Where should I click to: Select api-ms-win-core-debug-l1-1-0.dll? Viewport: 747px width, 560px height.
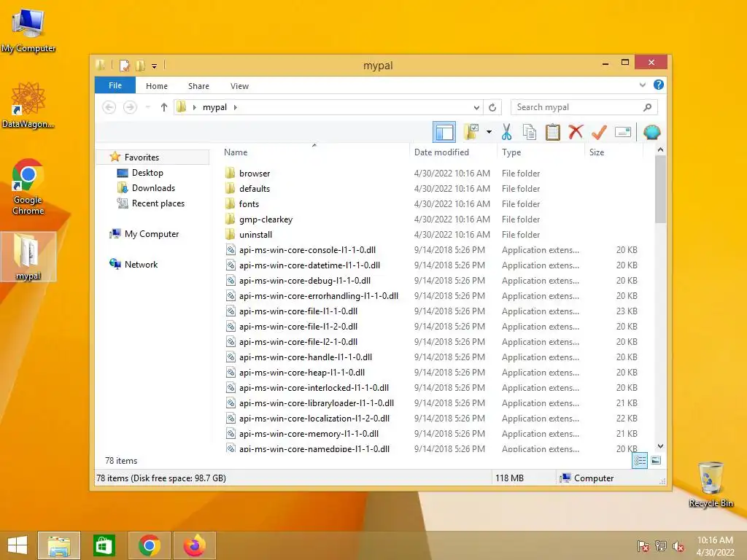[x=305, y=281]
